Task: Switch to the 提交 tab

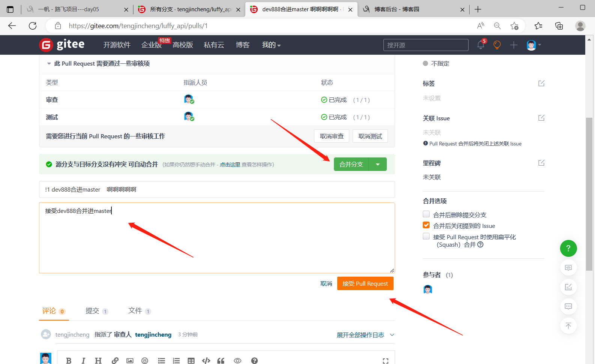Action: tap(97, 311)
